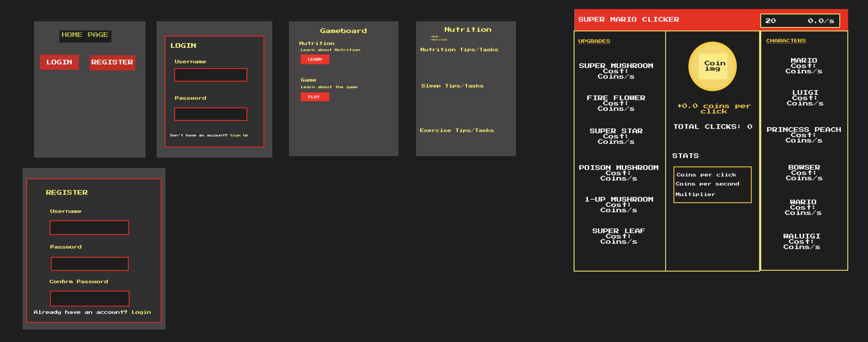Unlock the Princess Peach character
868x342 pixels.
tap(804, 135)
